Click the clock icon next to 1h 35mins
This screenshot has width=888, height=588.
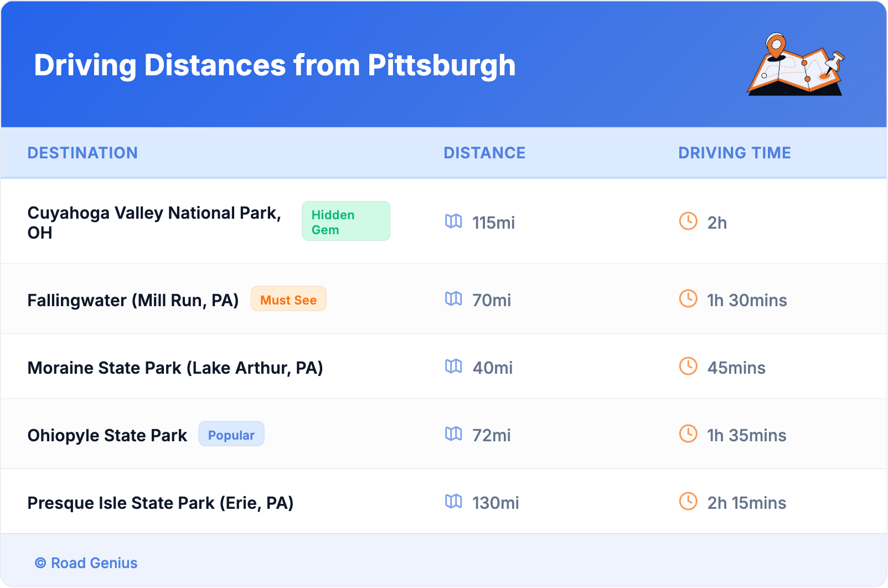tap(688, 434)
